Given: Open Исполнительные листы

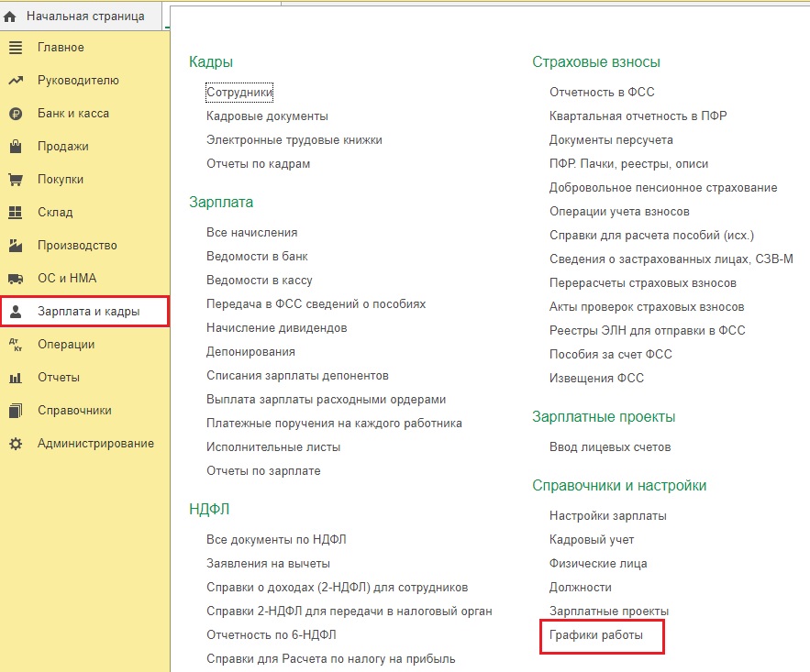Looking at the screenshot, I should pyautogui.click(x=273, y=447).
